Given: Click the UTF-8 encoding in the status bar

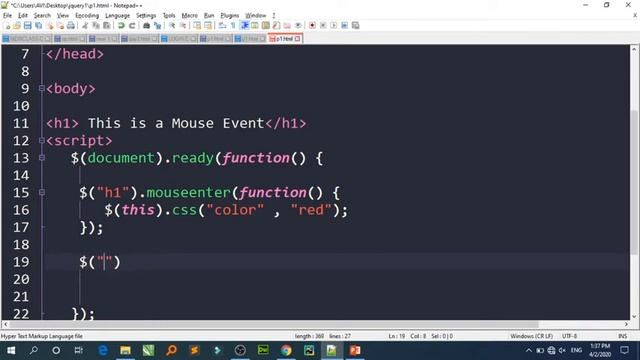Looking at the screenshot, I should pyautogui.click(x=569, y=336).
